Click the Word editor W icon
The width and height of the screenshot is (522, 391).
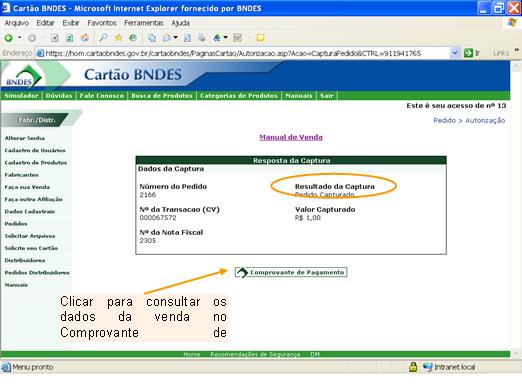(x=237, y=38)
